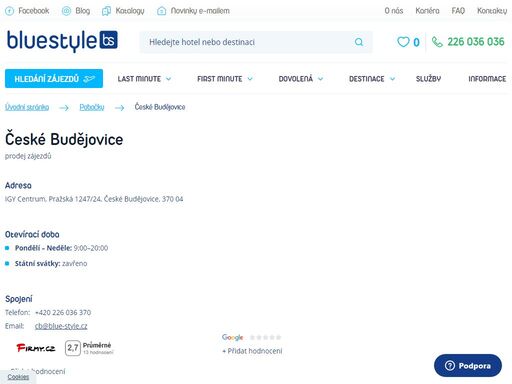Click the favorites counter 0
Image resolution: width=512 pixels, height=384 pixels.
pos(416,42)
